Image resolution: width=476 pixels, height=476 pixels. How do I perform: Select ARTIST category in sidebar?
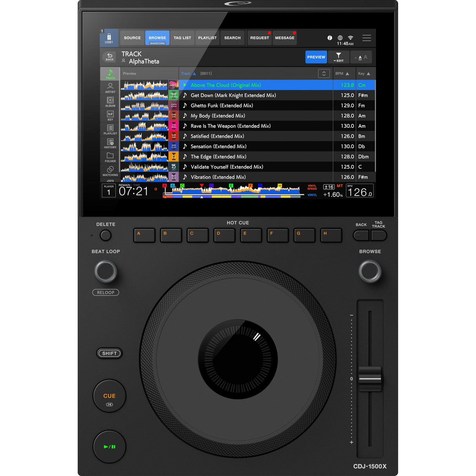point(110,88)
